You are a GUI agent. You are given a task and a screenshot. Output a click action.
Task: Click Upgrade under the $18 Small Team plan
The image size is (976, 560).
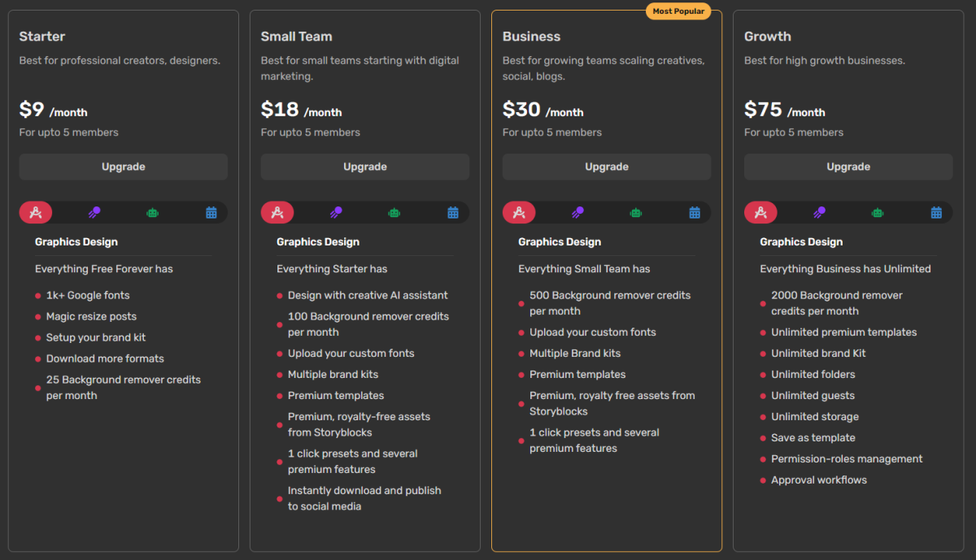click(x=365, y=167)
